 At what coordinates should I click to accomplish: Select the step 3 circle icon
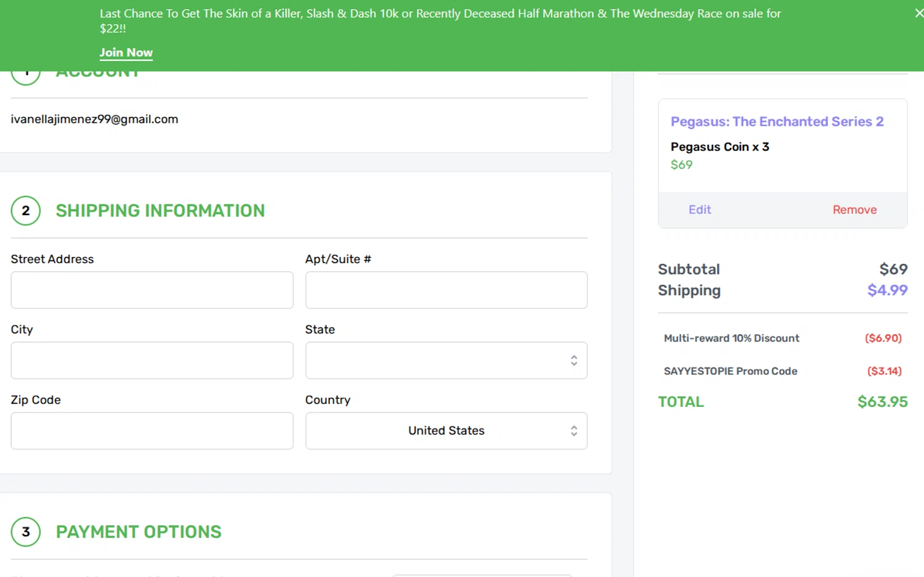click(26, 532)
